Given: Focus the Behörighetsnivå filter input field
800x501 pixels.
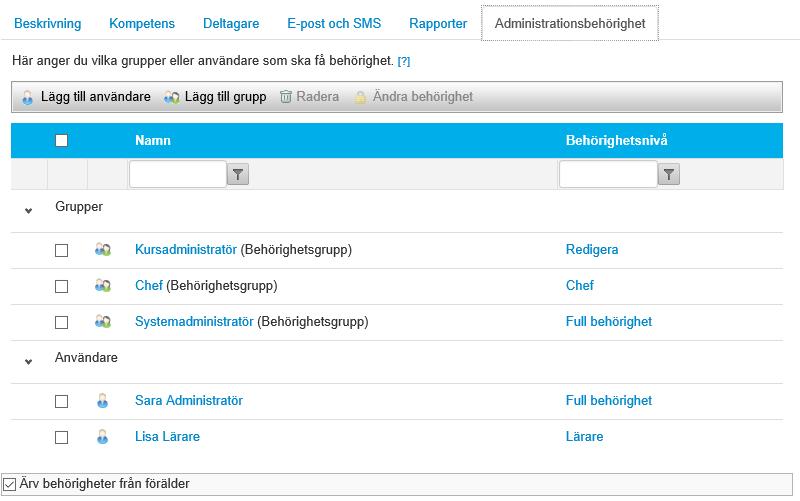Looking at the screenshot, I should coord(608,174).
